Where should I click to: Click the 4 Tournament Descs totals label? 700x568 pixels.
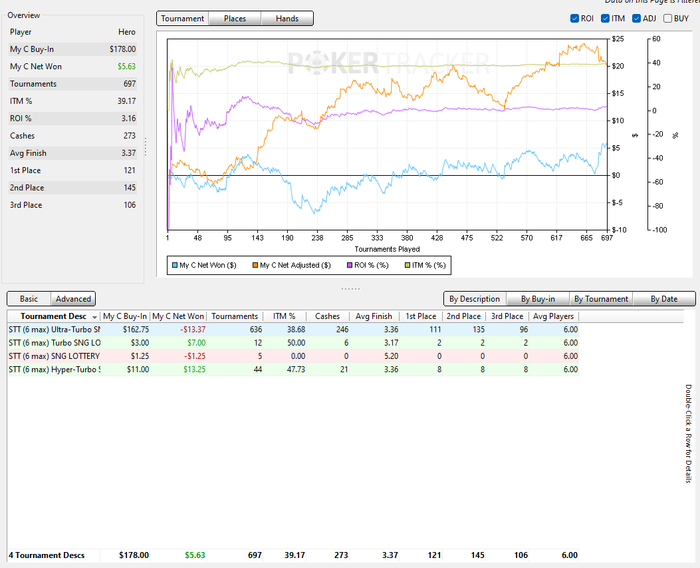click(x=46, y=555)
